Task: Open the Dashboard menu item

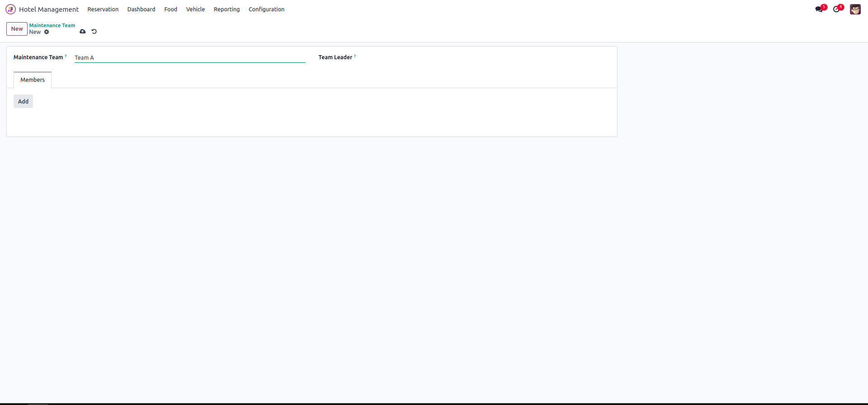Action: click(x=141, y=9)
